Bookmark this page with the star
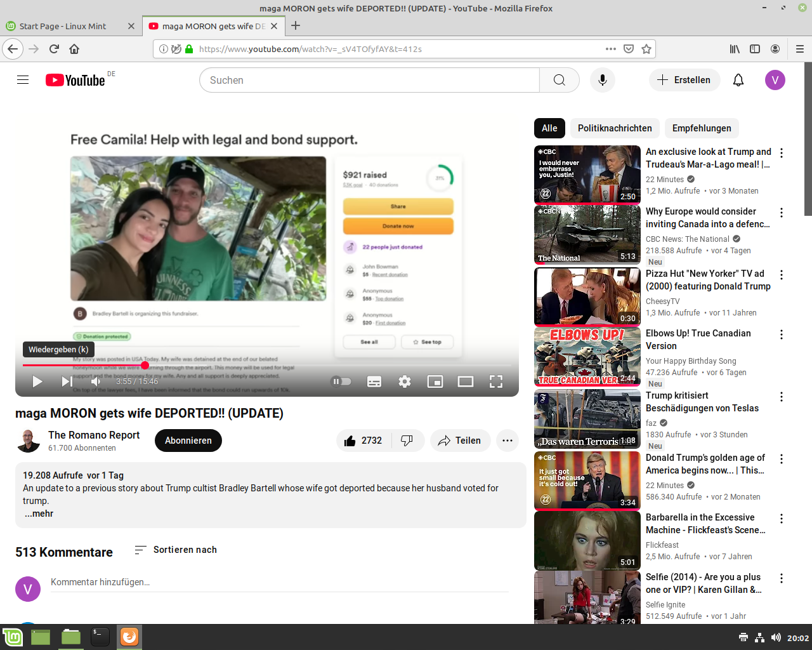 pos(646,49)
